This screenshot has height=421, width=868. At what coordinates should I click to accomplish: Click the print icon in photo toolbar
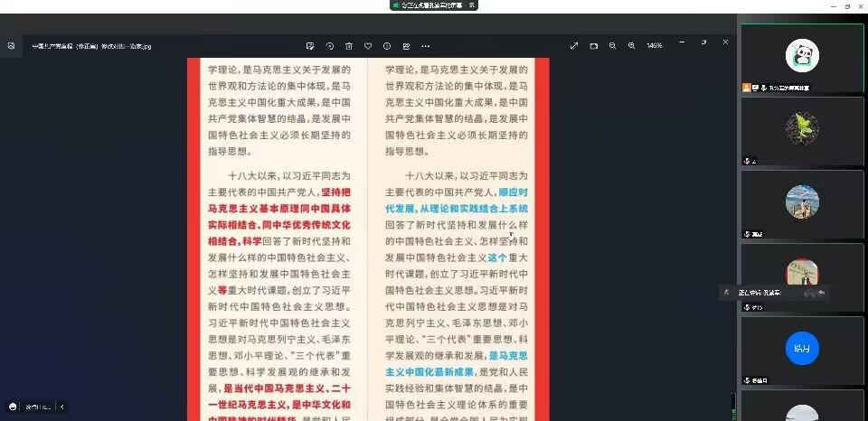[406, 46]
